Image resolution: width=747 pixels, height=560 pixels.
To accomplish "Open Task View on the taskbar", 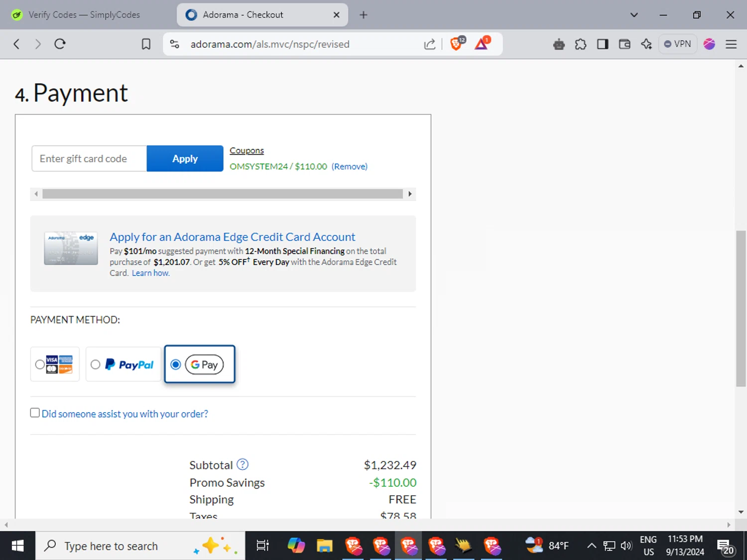I will pos(262,546).
